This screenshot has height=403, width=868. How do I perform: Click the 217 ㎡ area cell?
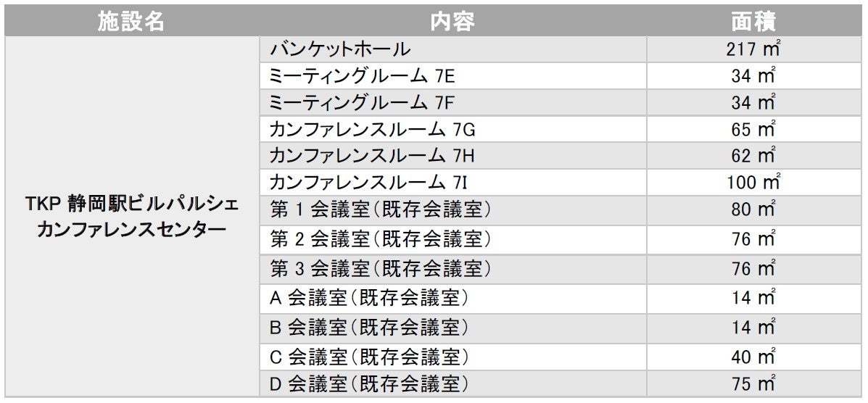753,49
